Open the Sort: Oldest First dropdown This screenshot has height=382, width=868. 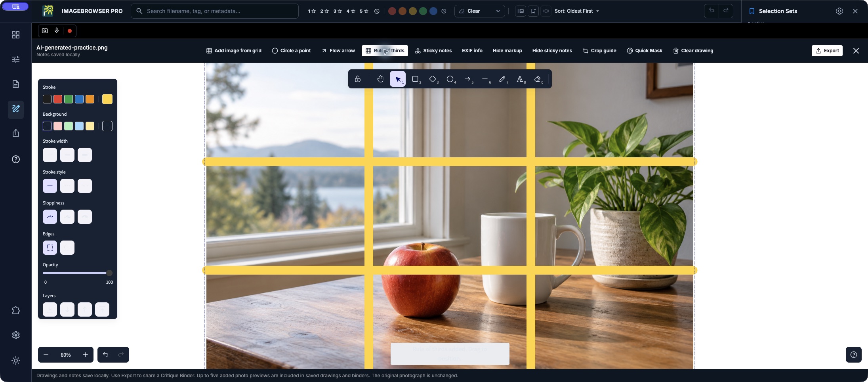pyautogui.click(x=577, y=11)
